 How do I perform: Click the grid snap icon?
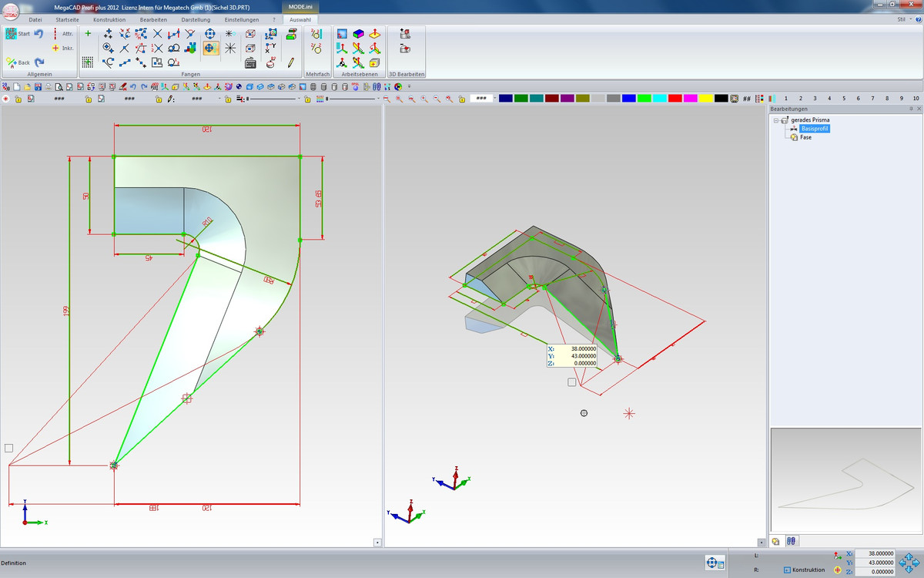(x=88, y=62)
